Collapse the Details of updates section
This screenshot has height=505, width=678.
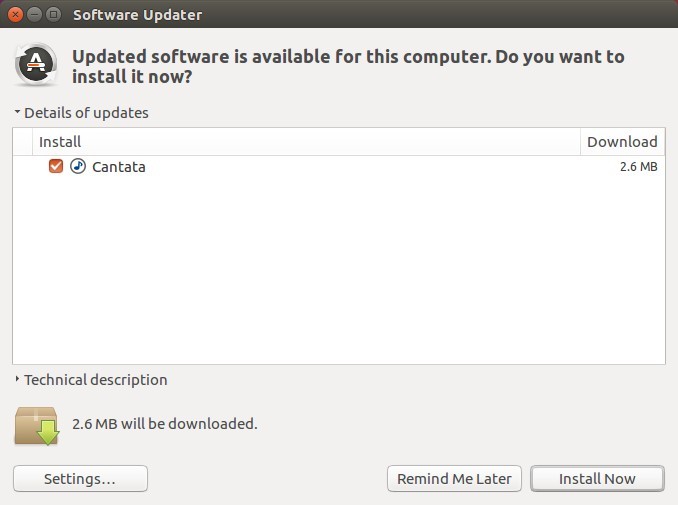[x=81, y=113]
